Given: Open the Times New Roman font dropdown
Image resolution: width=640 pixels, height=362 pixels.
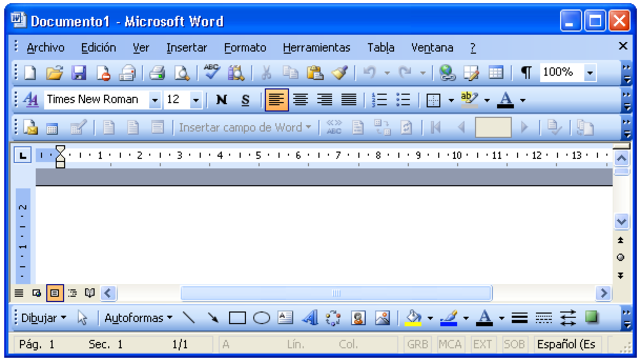Looking at the screenshot, I should point(155,100).
